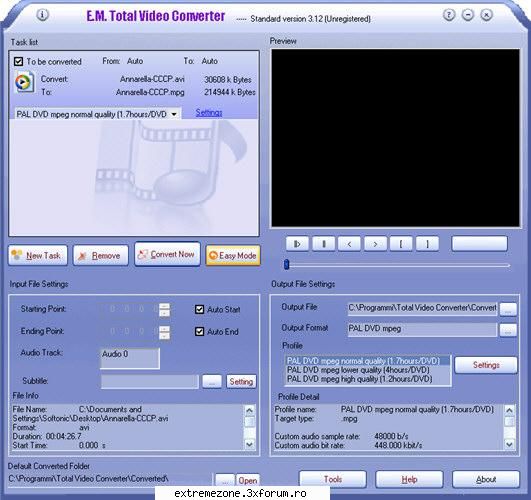Image resolution: width=531 pixels, height=500 pixels.
Task: Remove the selected task
Action: pyautogui.click(x=101, y=255)
